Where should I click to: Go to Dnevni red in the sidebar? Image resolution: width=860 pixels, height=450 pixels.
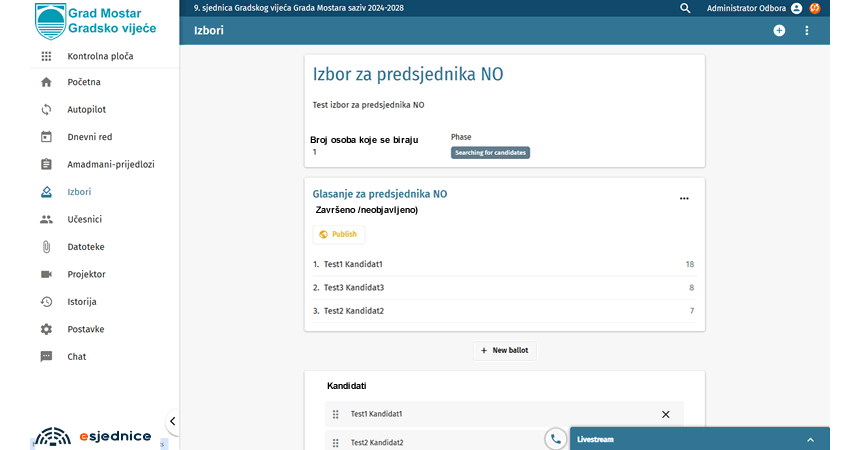pyautogui.click(x=89, y=137)
